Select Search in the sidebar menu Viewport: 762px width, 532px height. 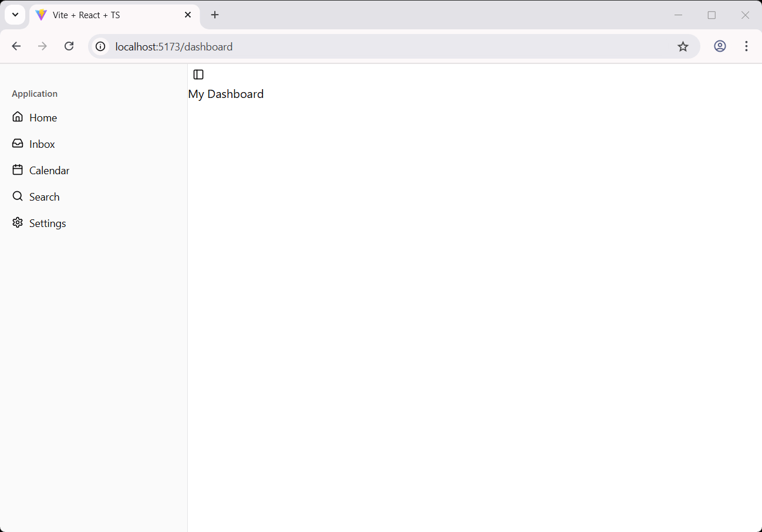[x=94, y=196]
